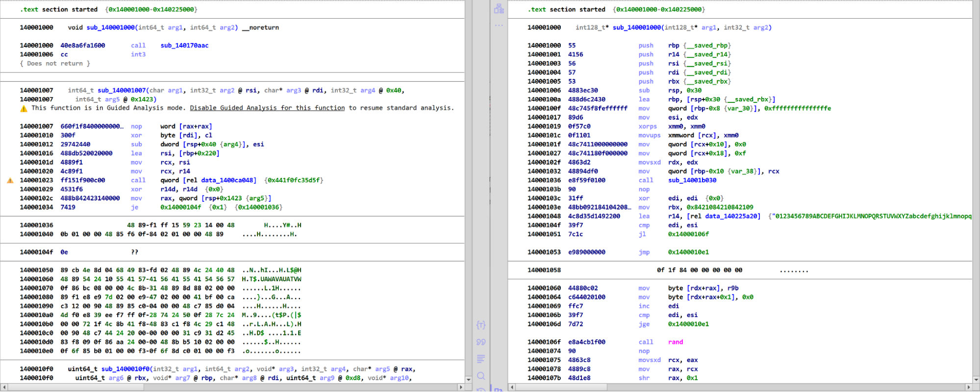The image size is (980, 392).
Task: Click constant 0x8421084210842109 in right pane
Action: click(720, 207)
